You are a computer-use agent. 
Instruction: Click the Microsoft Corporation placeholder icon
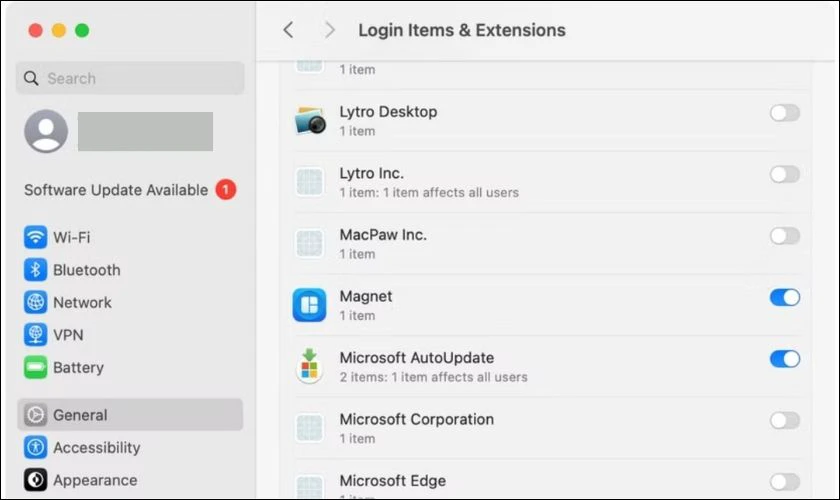tap(309, 428)
